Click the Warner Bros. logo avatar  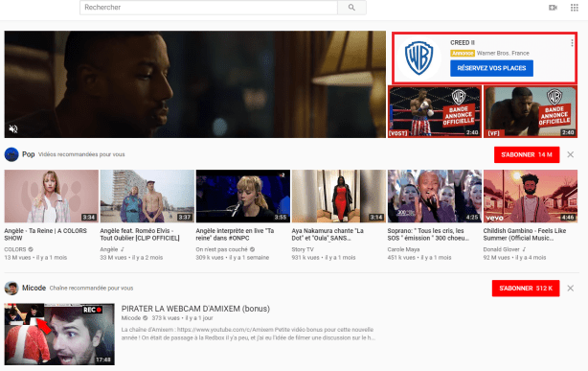[418, 58]
